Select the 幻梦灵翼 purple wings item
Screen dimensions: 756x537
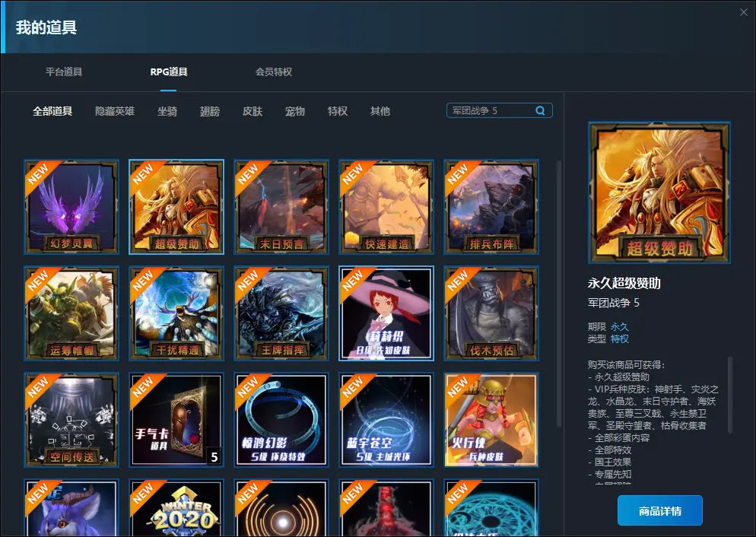[x=71, y=207]
